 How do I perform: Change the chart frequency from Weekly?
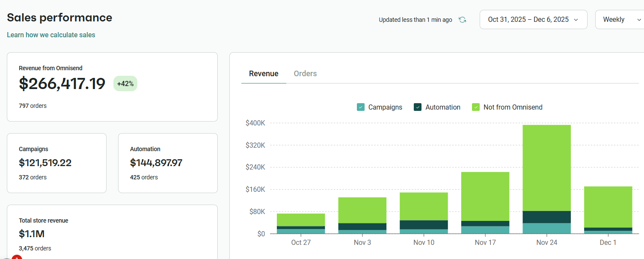coord(614,19)
